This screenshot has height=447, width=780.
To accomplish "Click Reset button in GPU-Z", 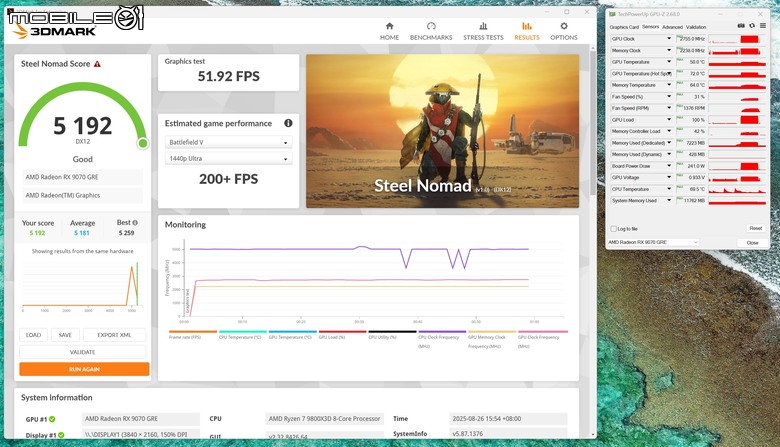I will coord(756,228).
